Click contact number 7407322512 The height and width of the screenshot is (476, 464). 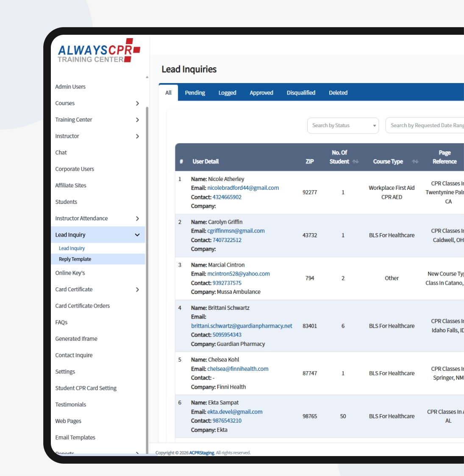point(227,240)
